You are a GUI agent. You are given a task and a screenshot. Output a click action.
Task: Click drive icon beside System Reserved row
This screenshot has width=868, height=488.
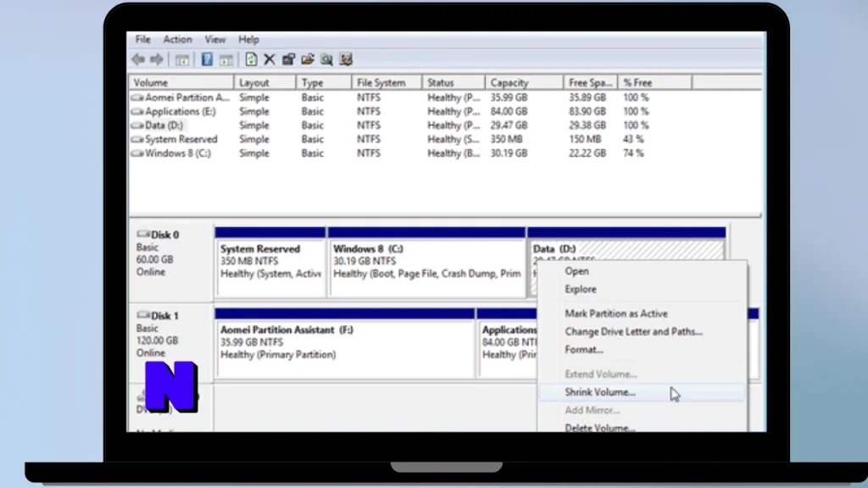[x=136, y=140]
